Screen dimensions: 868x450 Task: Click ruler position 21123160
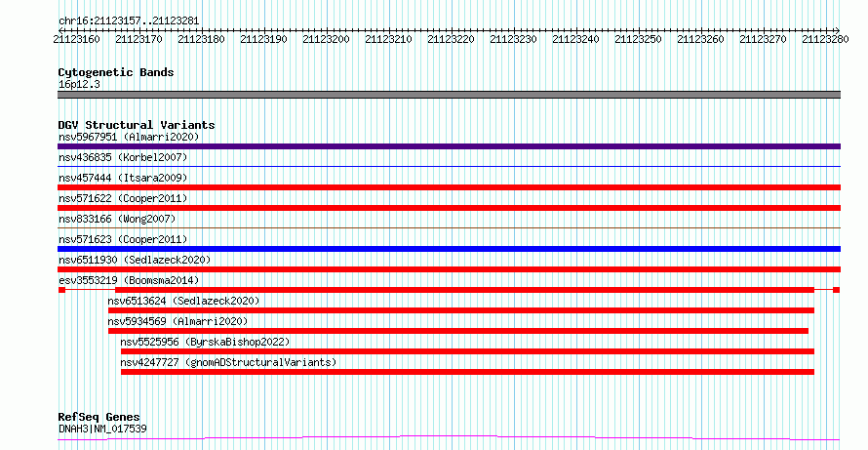[76, 39]
